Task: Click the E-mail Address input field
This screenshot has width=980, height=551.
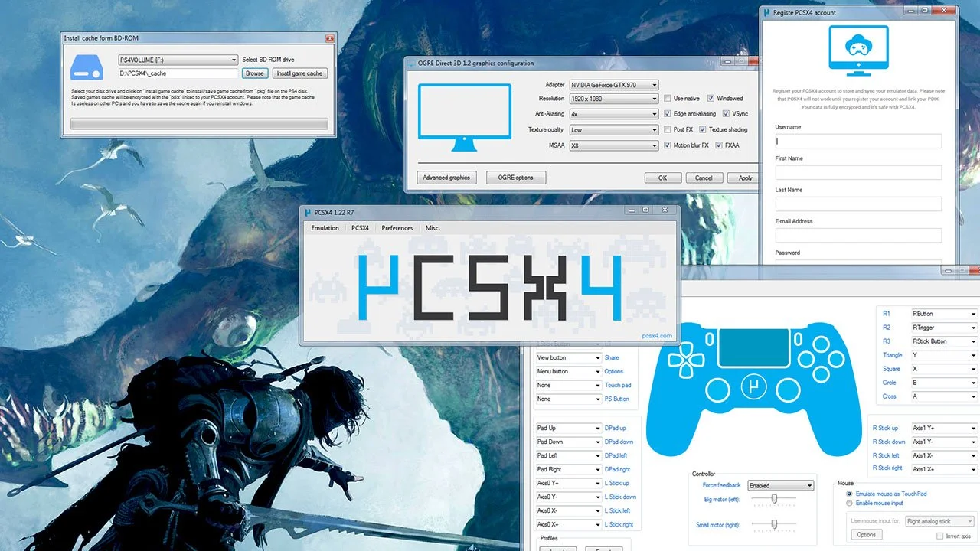Action: (x=858, y=235)
